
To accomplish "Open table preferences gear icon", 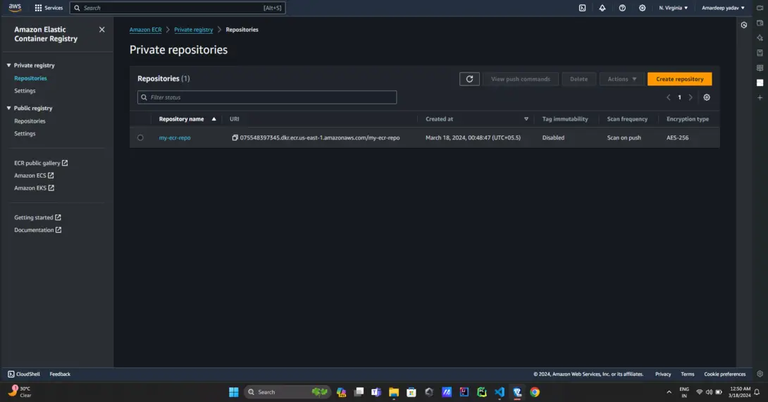I will pos(707,97).
